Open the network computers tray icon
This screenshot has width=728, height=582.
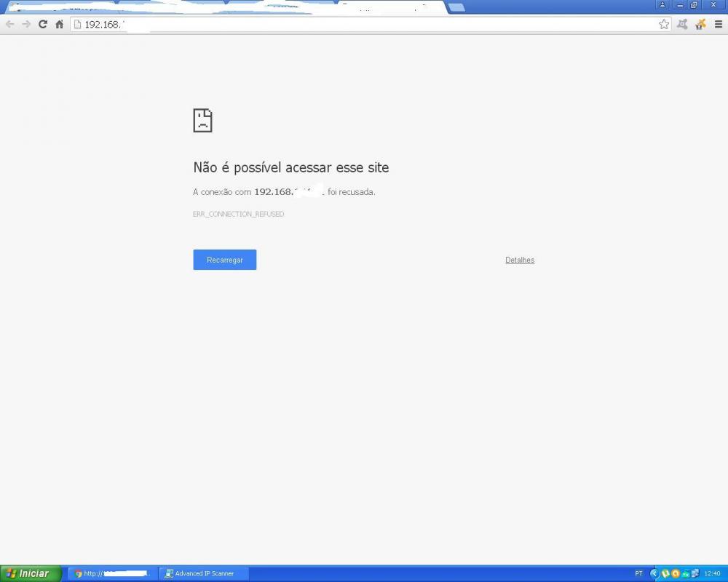click(x=695, y=574)
